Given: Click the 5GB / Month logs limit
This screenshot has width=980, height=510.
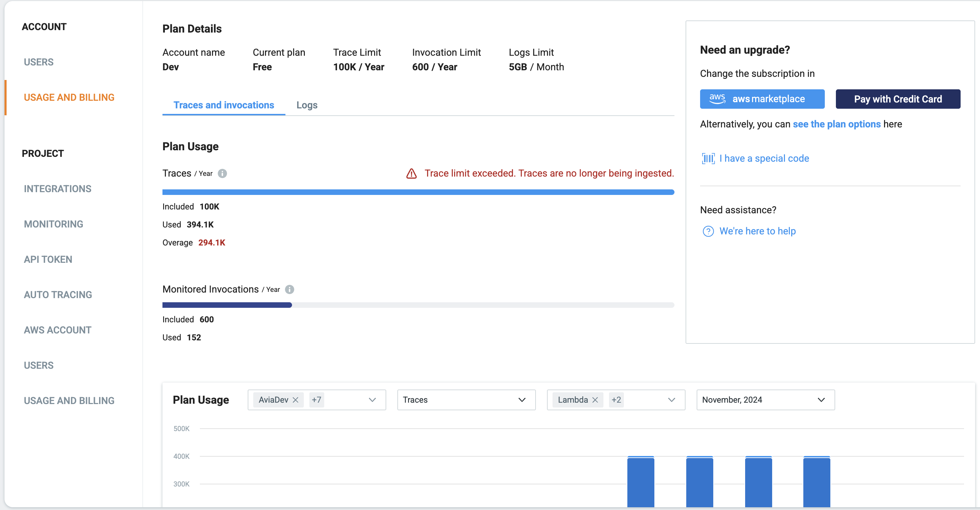Looking at the screenshot, I should point(536,67).
